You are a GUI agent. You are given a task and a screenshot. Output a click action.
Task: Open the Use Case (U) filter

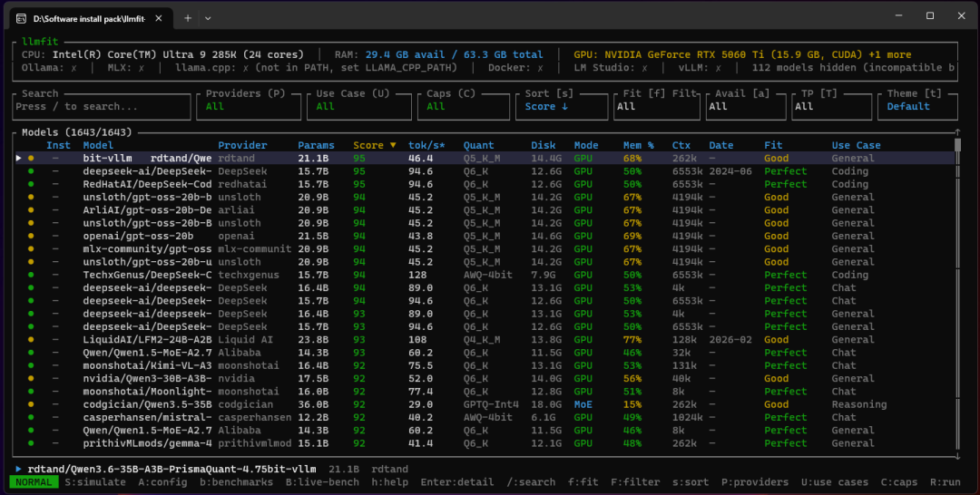click(358, 107)
